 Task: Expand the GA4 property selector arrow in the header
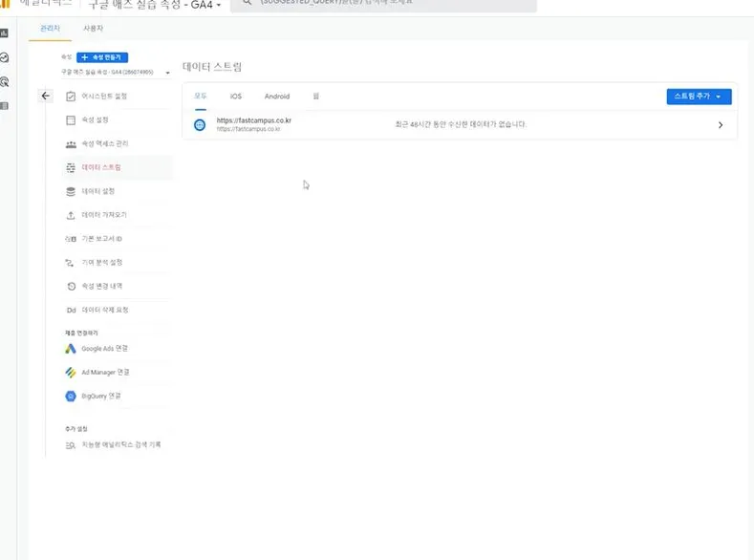[x=218, y=6]
